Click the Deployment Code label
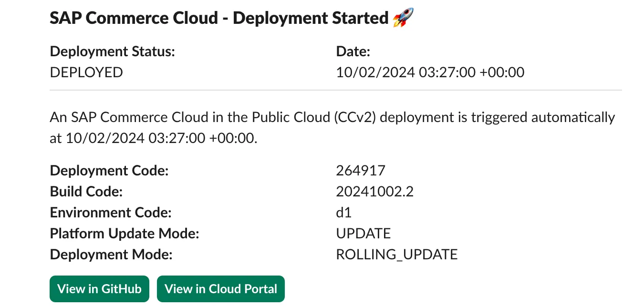Screen dimensions: 644x307 (x=109, y=171)
